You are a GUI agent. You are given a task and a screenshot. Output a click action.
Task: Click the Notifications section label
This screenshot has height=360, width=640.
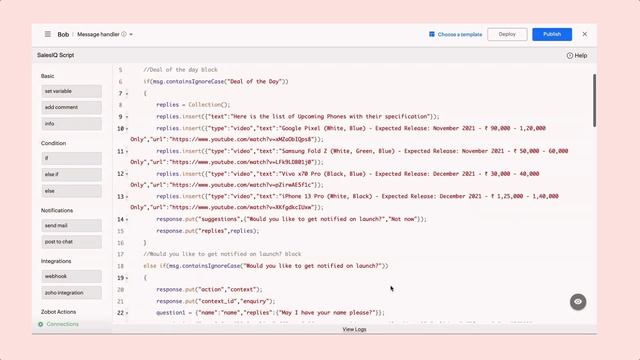pos(57,210)
